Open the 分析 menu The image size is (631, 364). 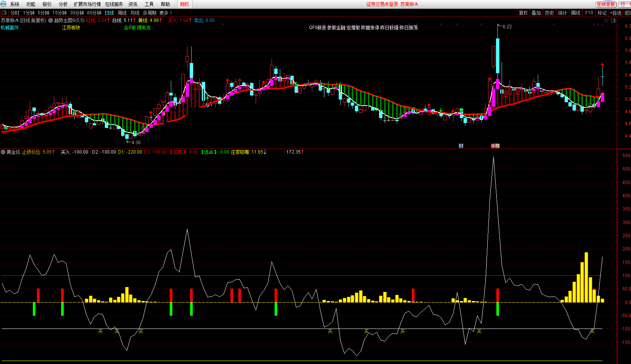click(63, 4)
